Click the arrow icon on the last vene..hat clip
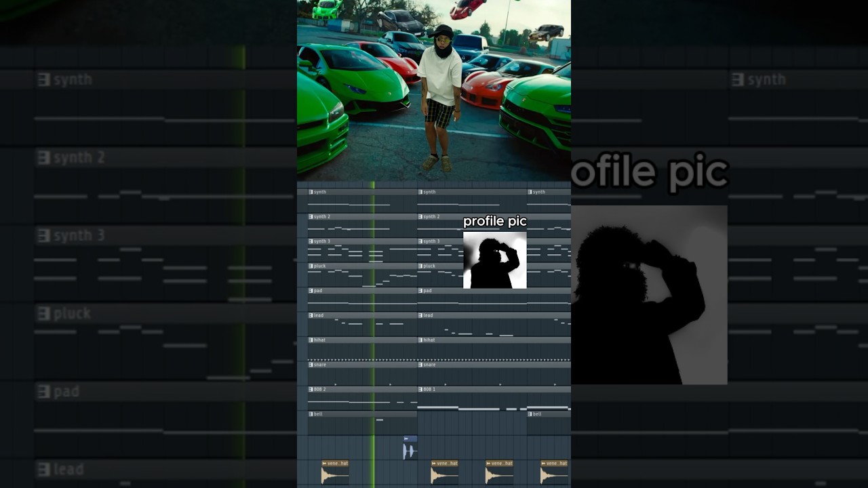This screenshot has width=868, height=488. click(x=544, y=464)
